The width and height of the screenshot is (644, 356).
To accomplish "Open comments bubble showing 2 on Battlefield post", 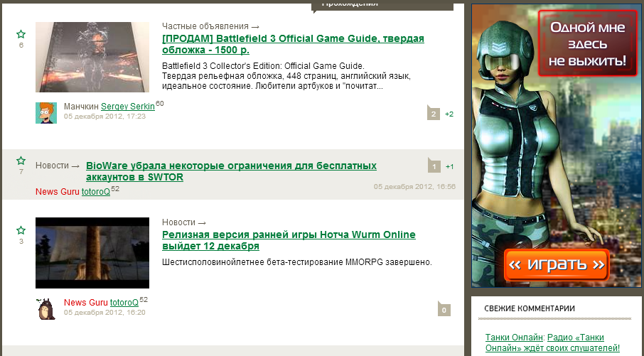I will pyautogui.click(x=434, y=113).
